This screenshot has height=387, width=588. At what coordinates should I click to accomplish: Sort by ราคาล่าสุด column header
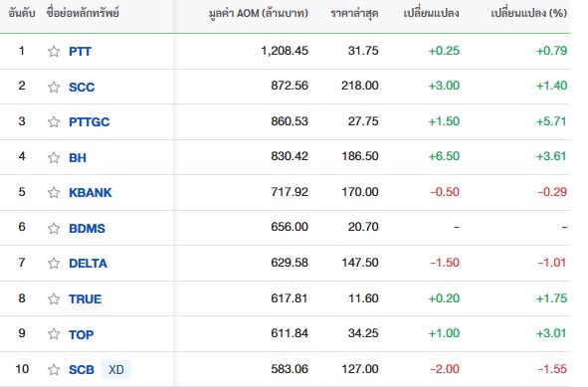tap(354, 14)
